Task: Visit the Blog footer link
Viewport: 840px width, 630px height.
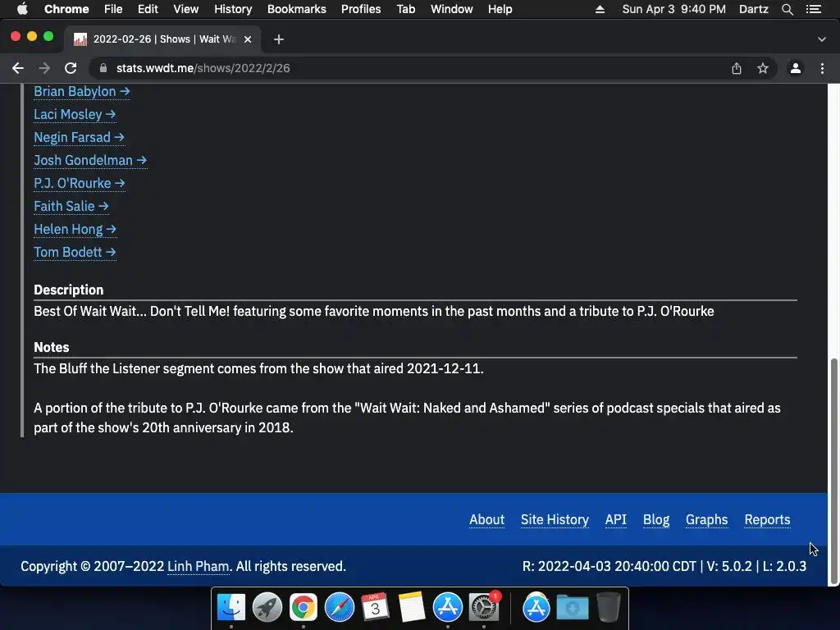Action: [656, 519]
